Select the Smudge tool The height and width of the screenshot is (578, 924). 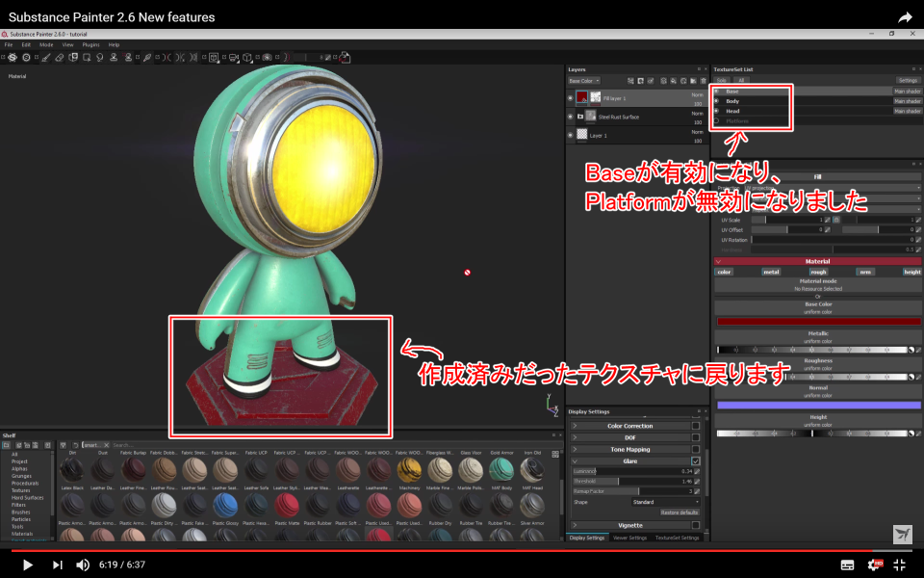click(99, 57)
